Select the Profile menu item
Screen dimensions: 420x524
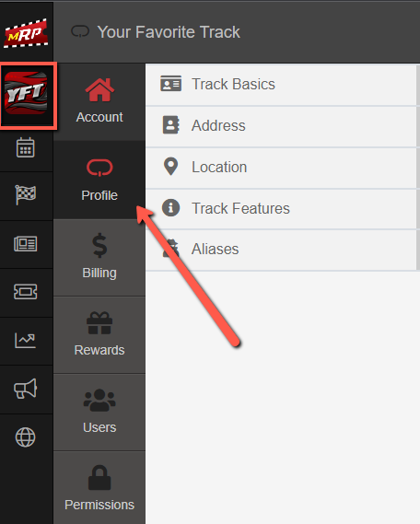pos(99,180)
